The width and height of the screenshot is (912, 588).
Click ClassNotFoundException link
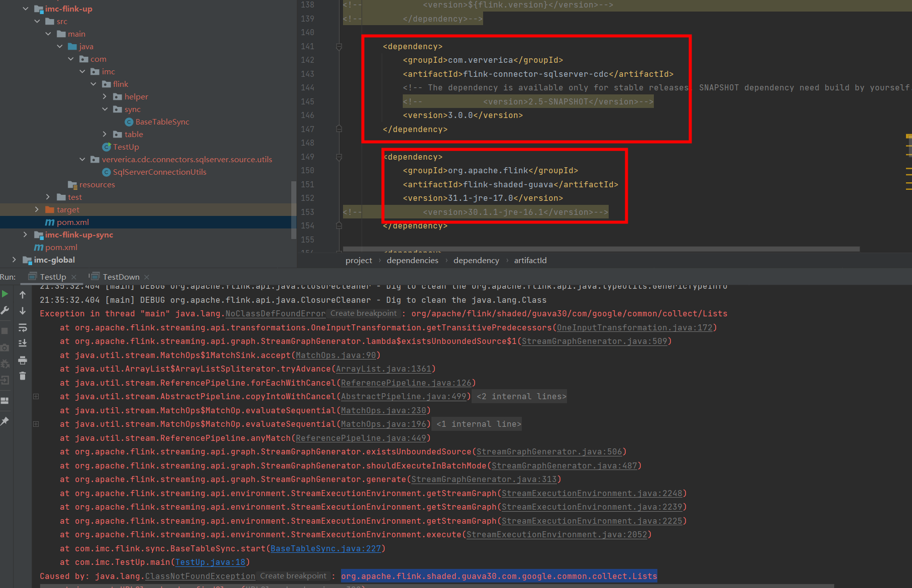pyautogui.click(x=200, y=576)
